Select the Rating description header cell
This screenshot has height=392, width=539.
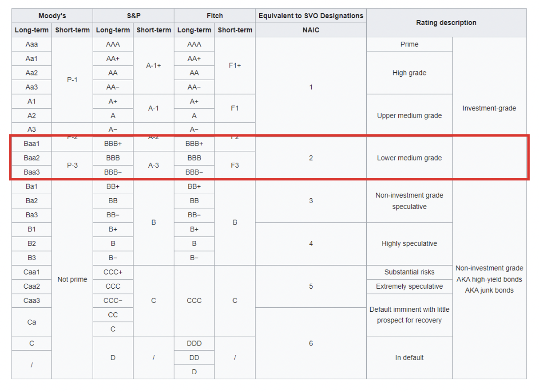coord(446,23)
